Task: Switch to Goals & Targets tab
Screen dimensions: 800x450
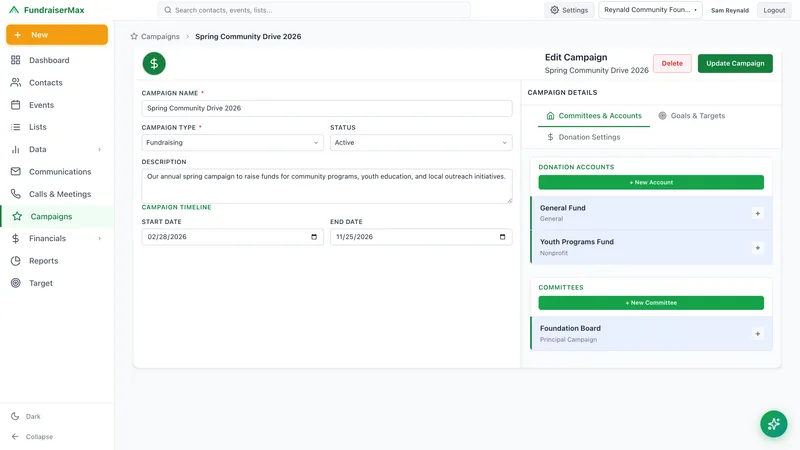Action: 691,116
